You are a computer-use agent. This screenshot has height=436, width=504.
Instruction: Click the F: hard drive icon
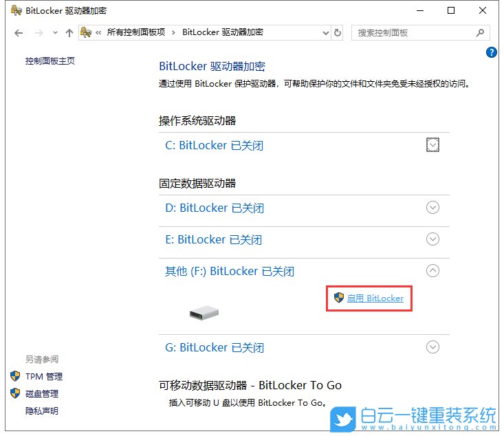204,312
